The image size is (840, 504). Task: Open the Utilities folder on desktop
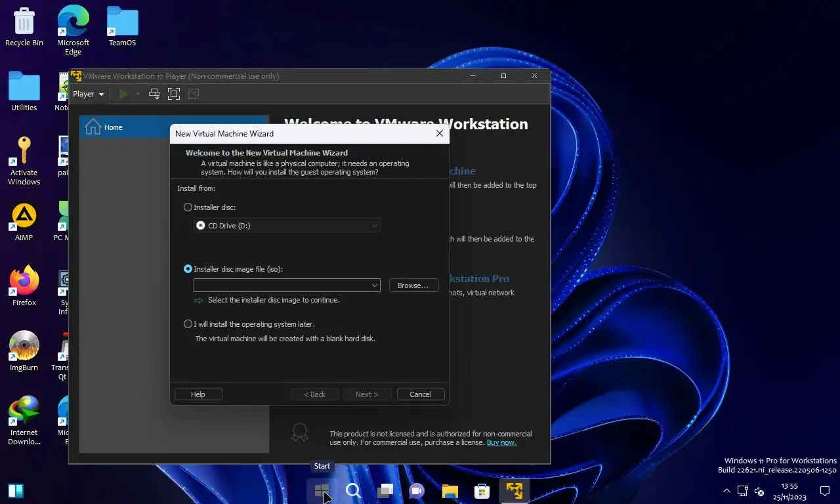[x=24, y=92]
